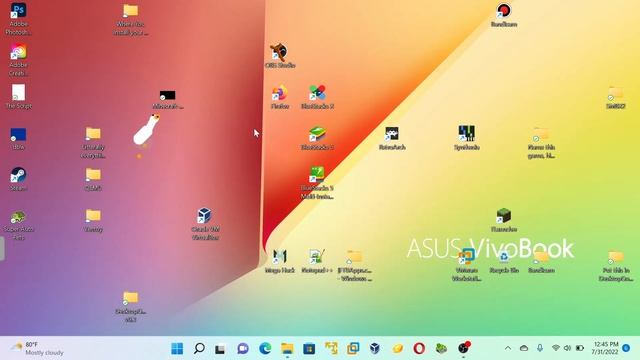Open taskbar Search magnifier
The width and height of the screenshot is (640, 360).
199,349
